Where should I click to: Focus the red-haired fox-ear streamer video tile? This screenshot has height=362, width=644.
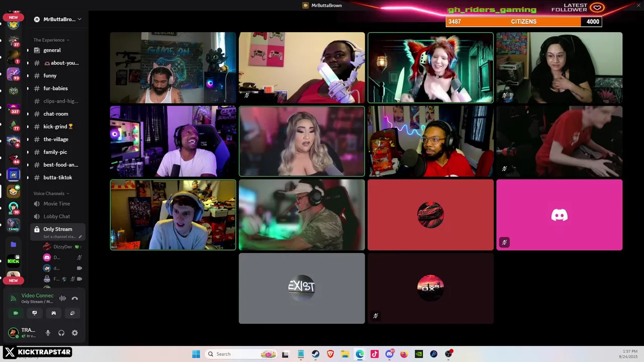click(x=431, y=67)
